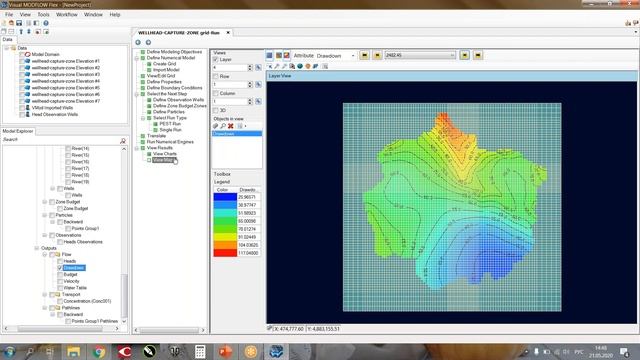Viewport: 640px width, 360px height.
Task: Open the Window menu
Action: 93,14
